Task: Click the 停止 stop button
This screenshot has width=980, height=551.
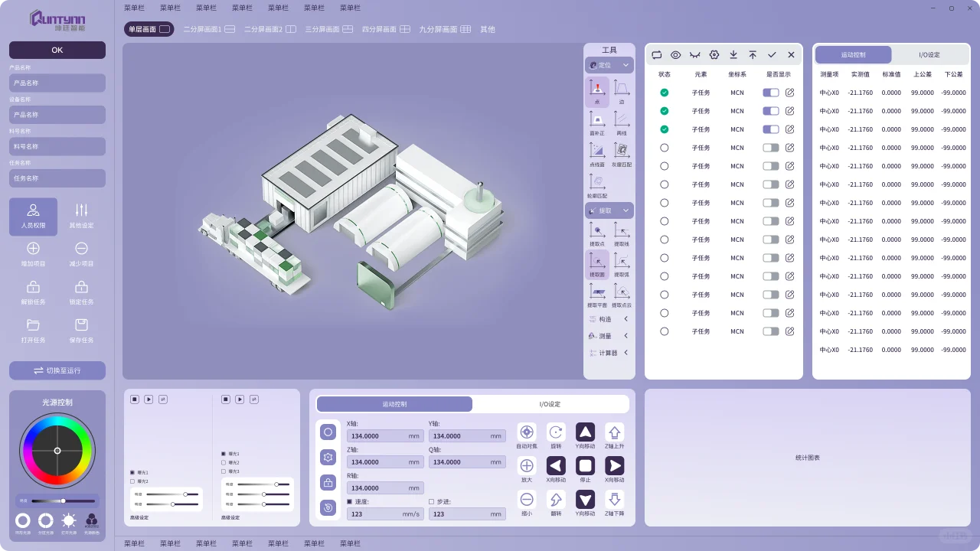Action: click(x=585, y=465)
